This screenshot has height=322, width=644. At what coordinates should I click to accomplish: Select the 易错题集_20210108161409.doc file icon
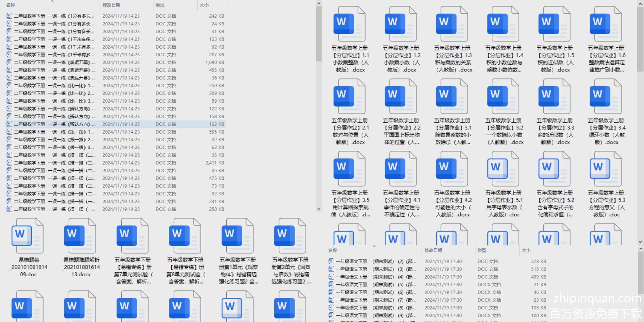coord(28,236)
